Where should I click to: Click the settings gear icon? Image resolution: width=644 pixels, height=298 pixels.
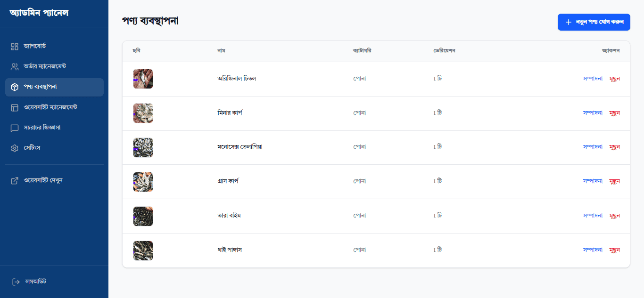click(x=15, y=148)
